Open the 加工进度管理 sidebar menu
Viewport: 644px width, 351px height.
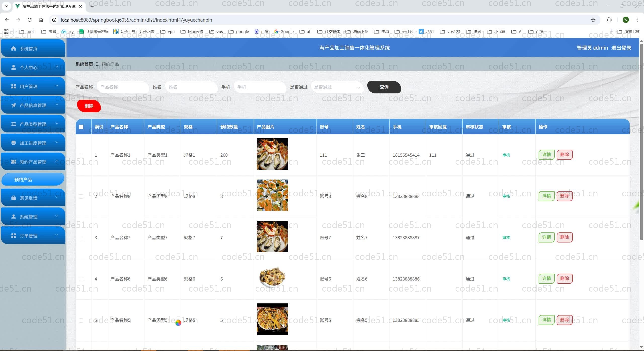click(33, 143)
